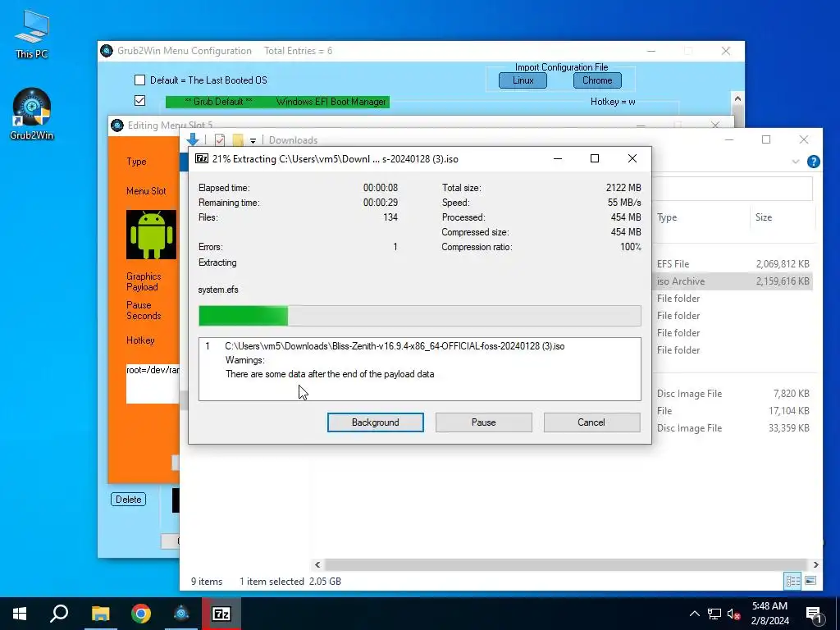
Task: Toggle 'Default = The Last Booted OS' checkbox
Action: click(x=139, y=80)
